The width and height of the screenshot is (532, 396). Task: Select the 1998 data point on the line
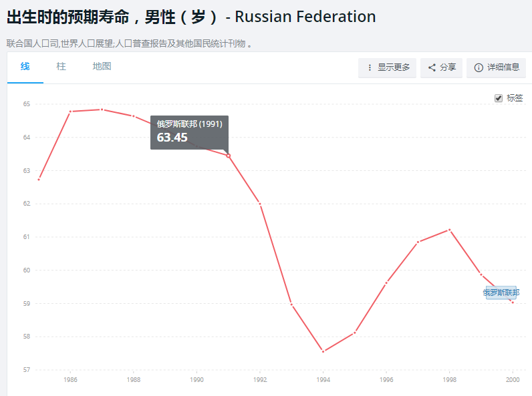[449, 230]
